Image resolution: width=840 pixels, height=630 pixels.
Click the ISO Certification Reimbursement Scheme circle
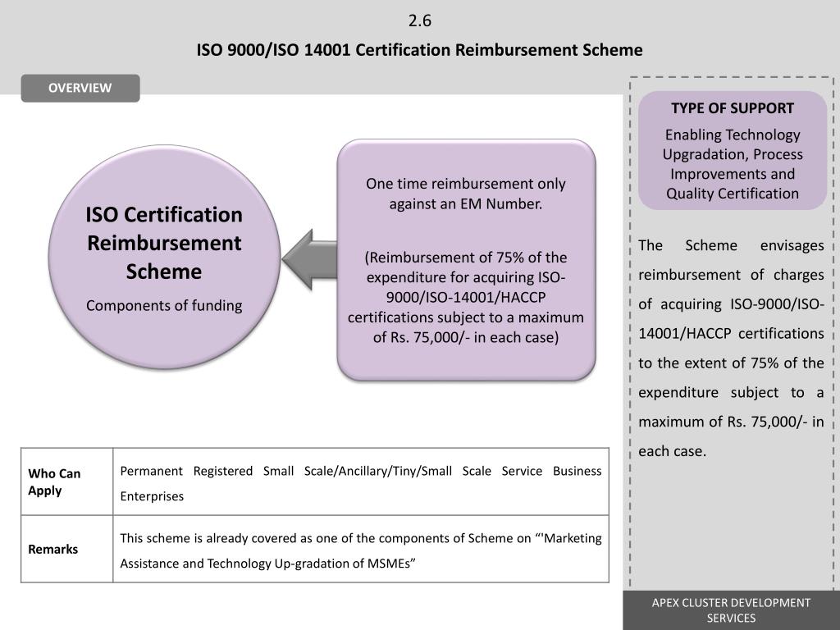pyautogui.click(x=164, y=257)
